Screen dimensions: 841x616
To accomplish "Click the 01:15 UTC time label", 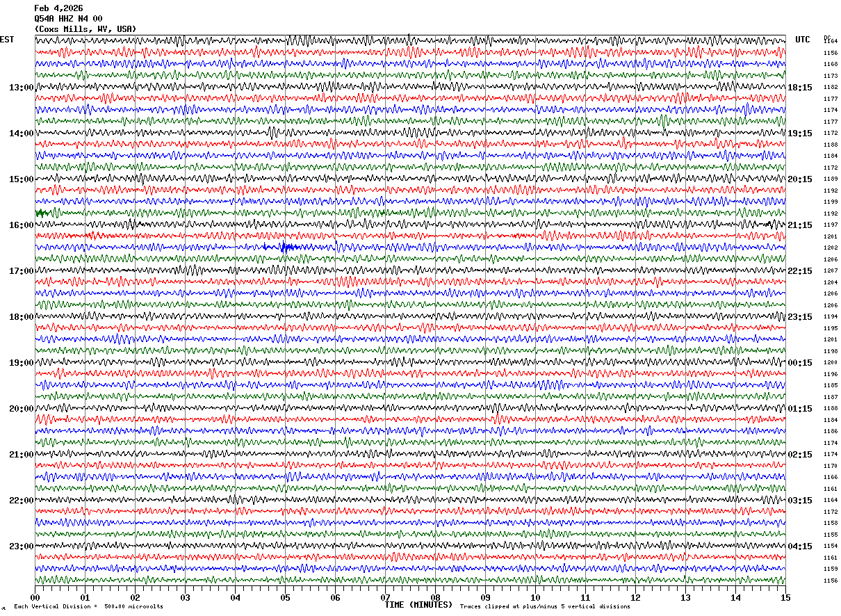I will (x=800, y=409).
